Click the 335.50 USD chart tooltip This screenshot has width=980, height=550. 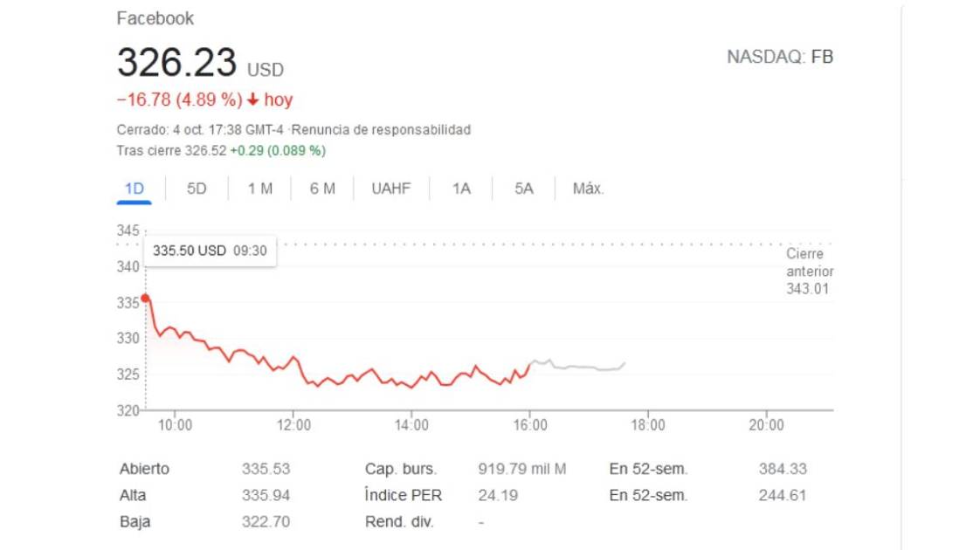pyautogui.click(x=210, y=251)
